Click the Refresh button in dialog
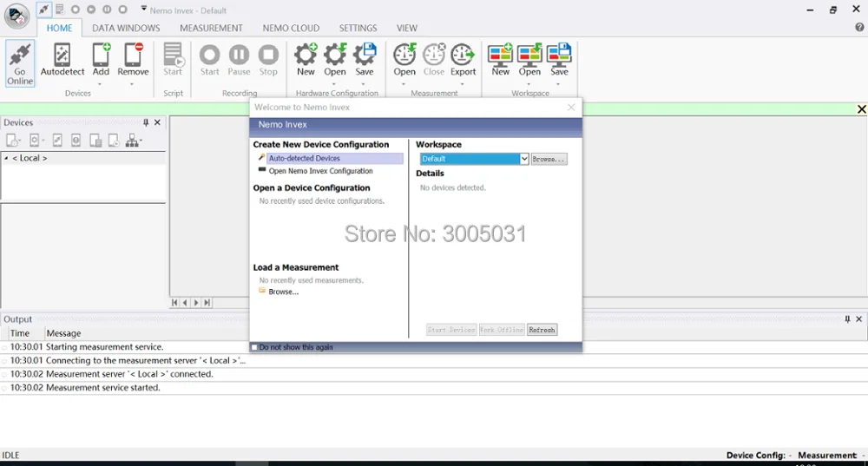Viewport: 868px width, 466px height. (542, 330)
